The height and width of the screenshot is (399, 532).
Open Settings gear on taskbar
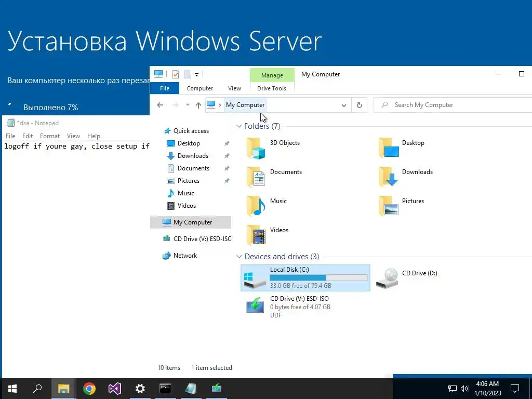tap(140, 389)
